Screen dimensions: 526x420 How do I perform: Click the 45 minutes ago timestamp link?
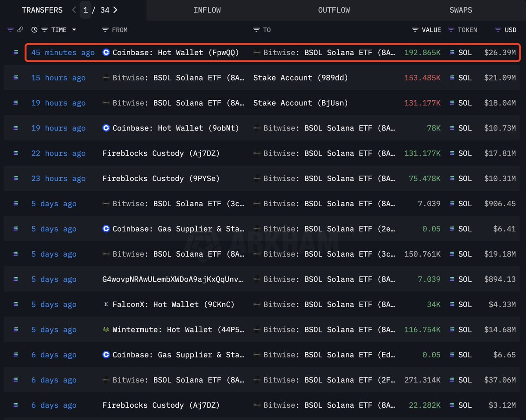point(62,53)
